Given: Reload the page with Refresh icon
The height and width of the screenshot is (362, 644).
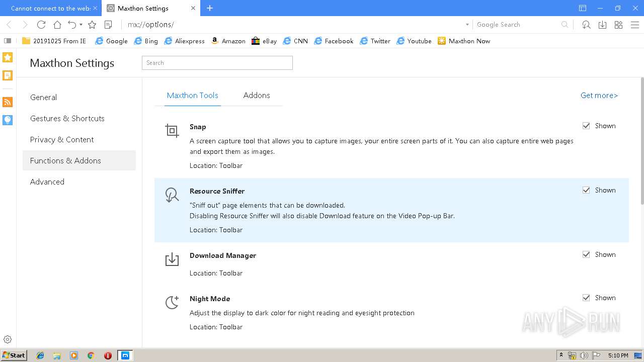Looking at the screenshot, I should 41,25.
